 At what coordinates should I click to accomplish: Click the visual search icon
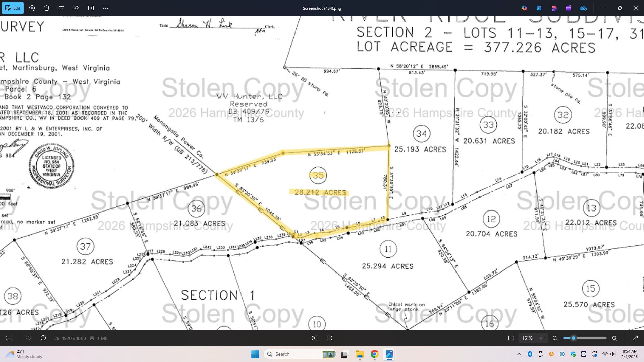[x=315, y=338]
